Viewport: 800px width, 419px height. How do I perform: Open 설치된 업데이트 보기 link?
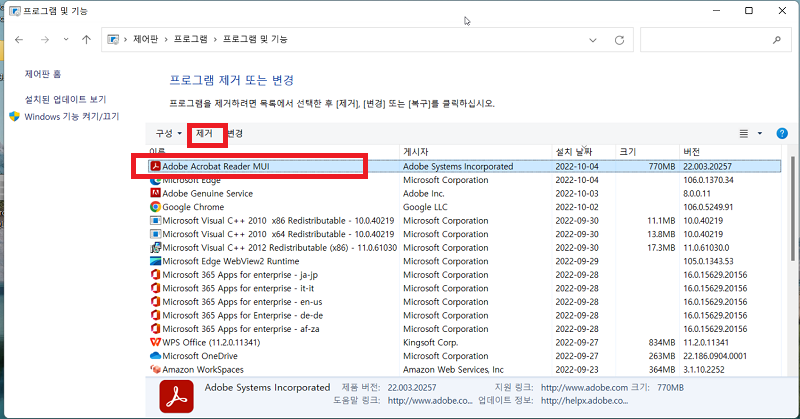point(65,99)
